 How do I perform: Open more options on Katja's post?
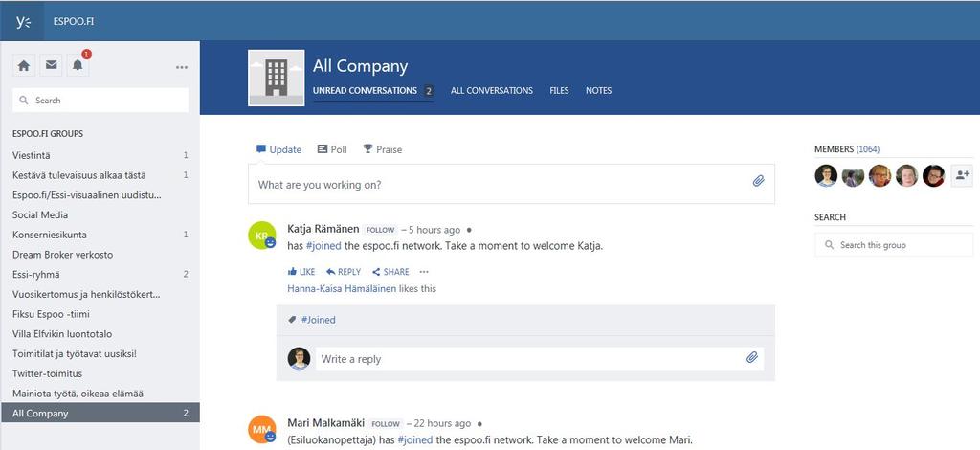pos(424,272)
